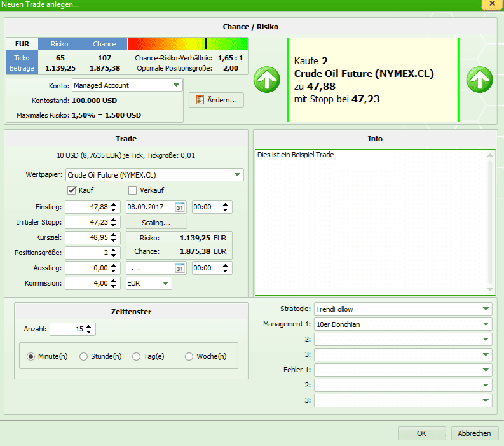Confirm the trade with OK
The image size is (504, 446).
tap(421, 433)
